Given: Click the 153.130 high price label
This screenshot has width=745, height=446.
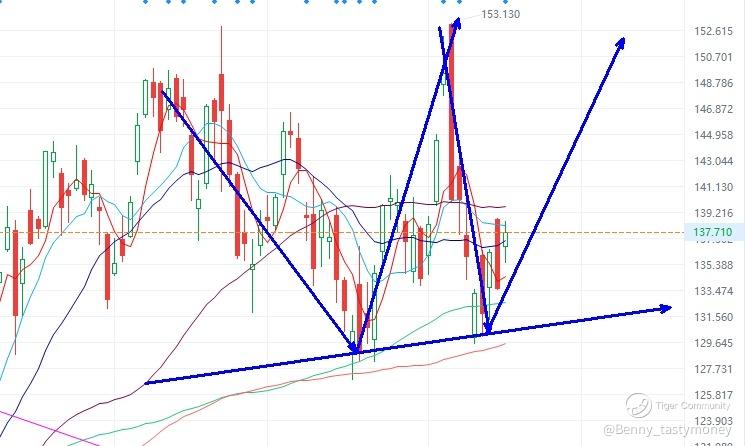Looking at the screenshot, I should (500, 14).
